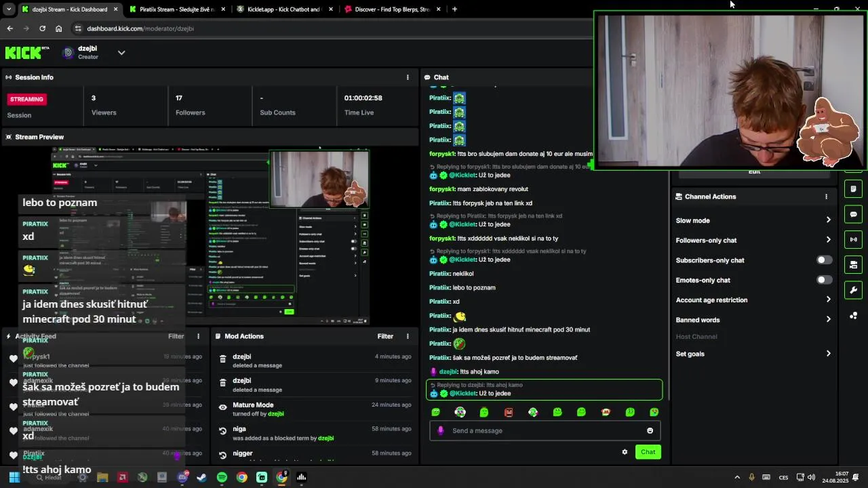Open a new browser tab
This screenshot has width=868, height=488.
(454, 9)
